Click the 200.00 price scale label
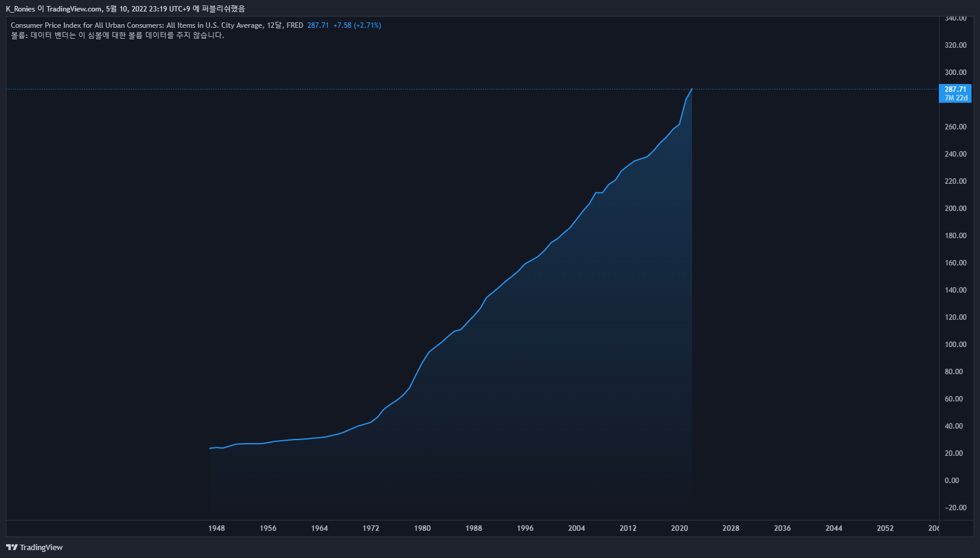This screenshot has height=558, width=980. (x=956, y=209)
